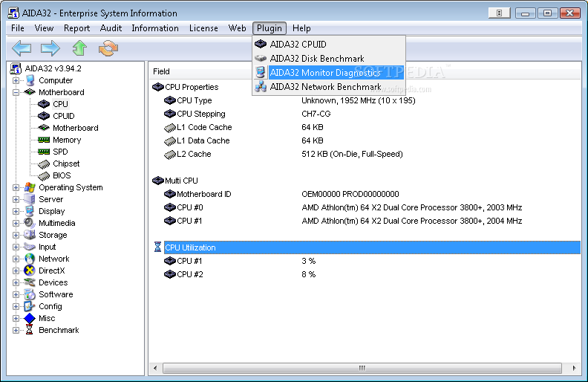Open the Web menu
Viewport: 588px width, 382px height.
238,28
